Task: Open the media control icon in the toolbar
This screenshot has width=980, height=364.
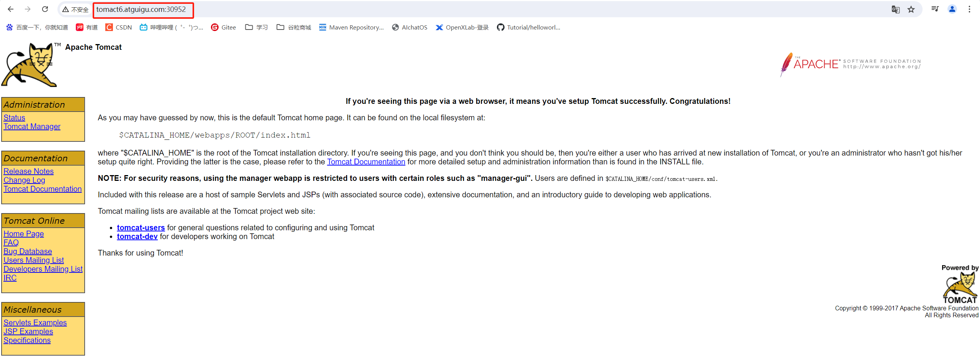Action: pos(935,9)
